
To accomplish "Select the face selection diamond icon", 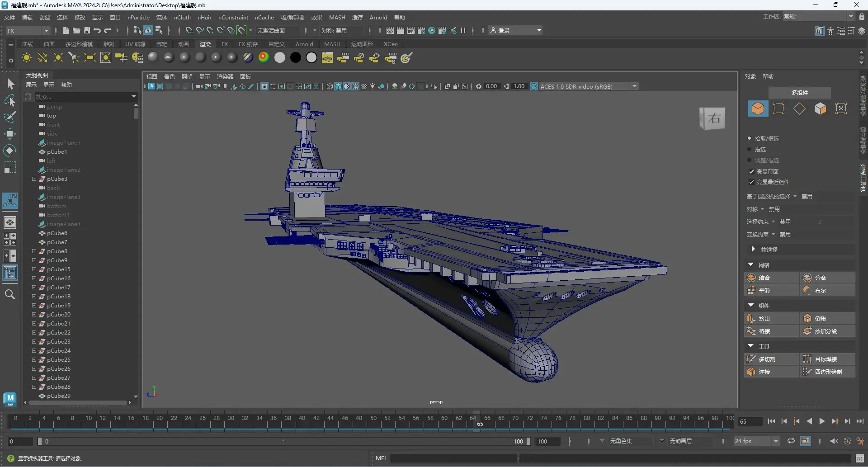I will (x=799, y=108).
